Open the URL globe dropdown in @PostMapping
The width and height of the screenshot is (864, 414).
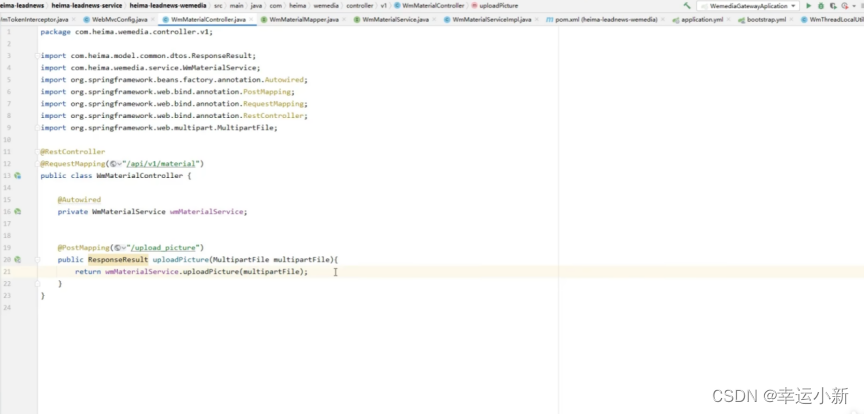click(x=120, y=248)
